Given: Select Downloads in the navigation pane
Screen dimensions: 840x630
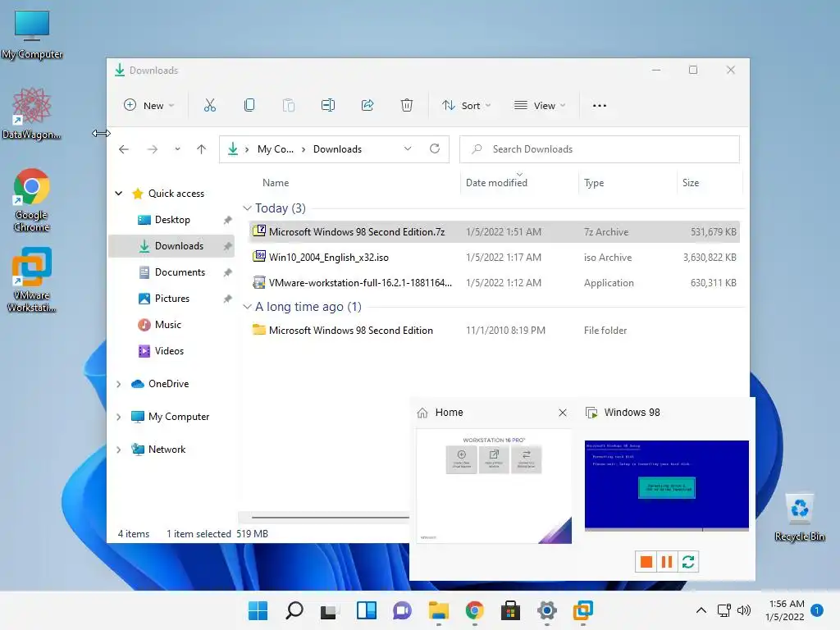Looking at the screenshot, I should (171, 246).
